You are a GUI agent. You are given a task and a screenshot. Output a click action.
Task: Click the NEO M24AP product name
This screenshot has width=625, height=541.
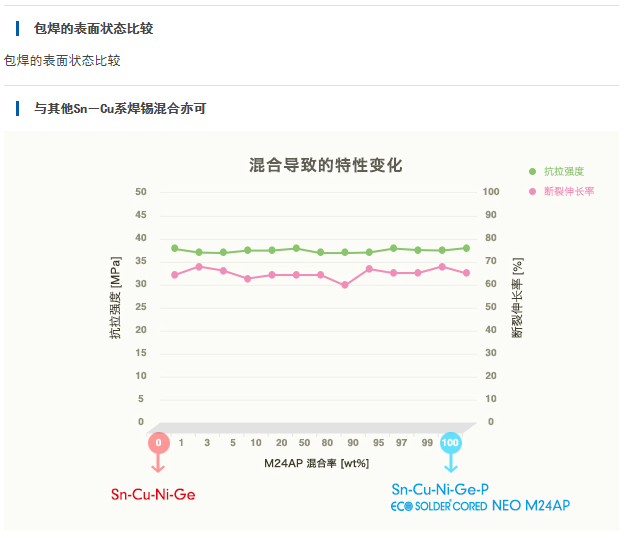pos(531,507)
